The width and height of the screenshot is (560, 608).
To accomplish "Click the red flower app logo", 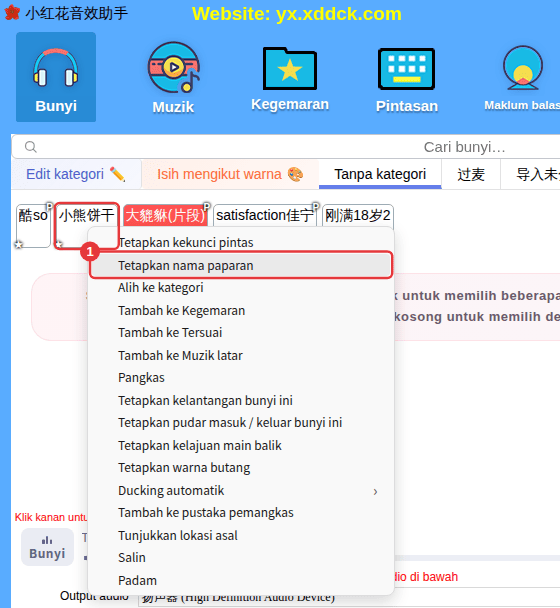I will [x=12, y=12].
